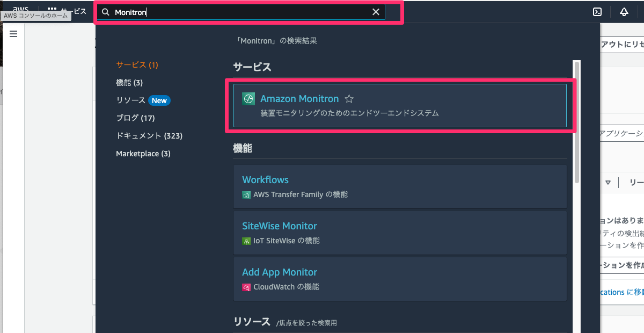Open the Amazon Monitron service result
The image size is (644, 333).
[400, 105]
